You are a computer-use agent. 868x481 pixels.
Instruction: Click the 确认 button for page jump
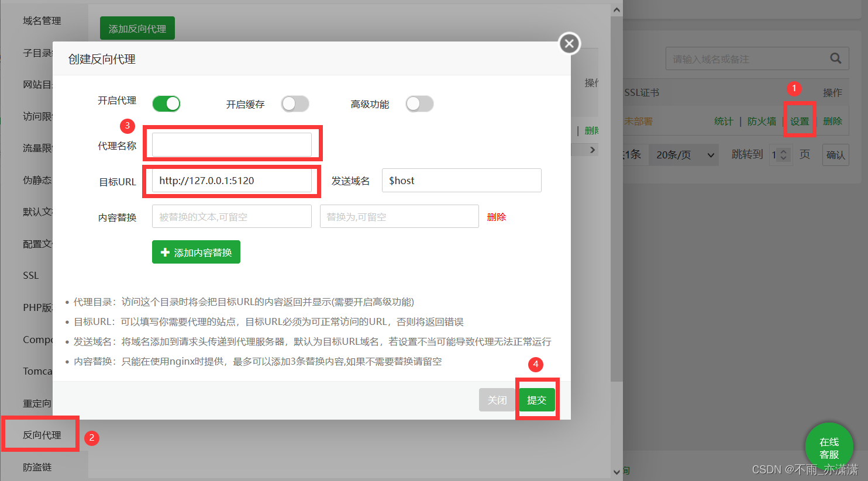click(x=835, y=155)
